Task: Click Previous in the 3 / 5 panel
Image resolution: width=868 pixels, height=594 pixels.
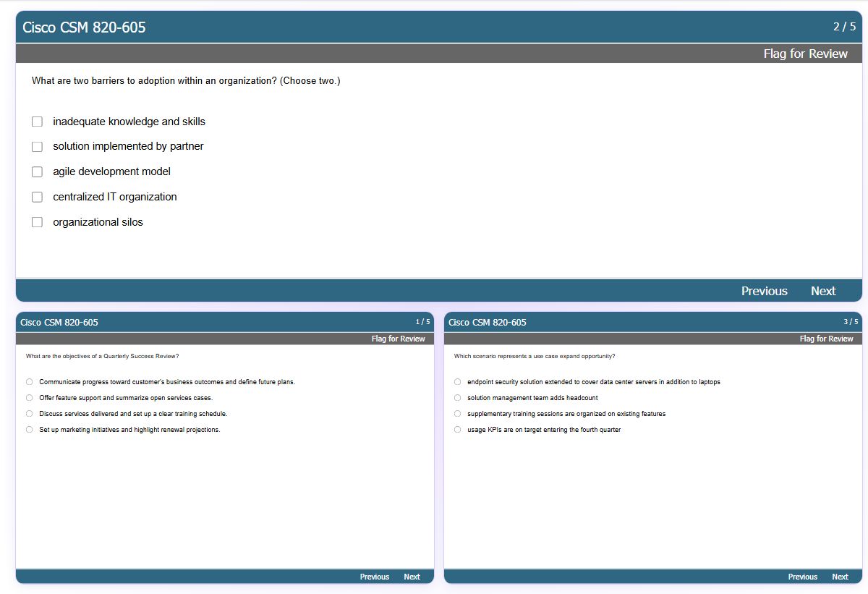Action: 803,577
